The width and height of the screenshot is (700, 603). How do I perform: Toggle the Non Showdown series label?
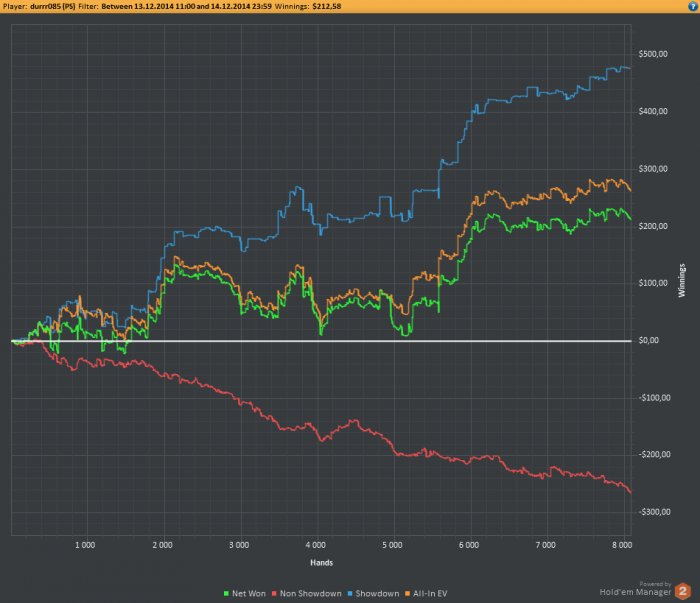tap(311, 594)
